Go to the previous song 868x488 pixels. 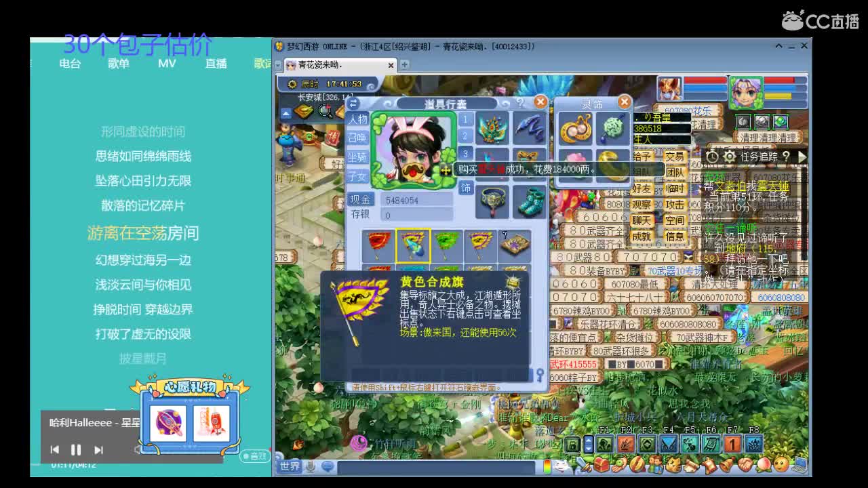tap(54, 449)
